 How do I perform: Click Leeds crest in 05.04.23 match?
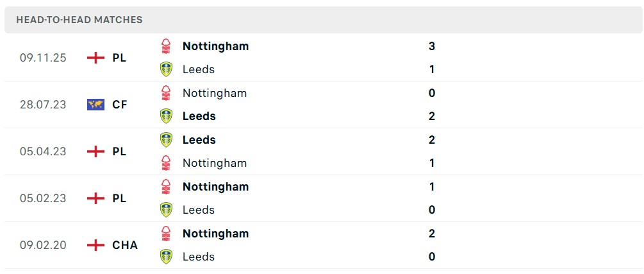tap(166, 140)
